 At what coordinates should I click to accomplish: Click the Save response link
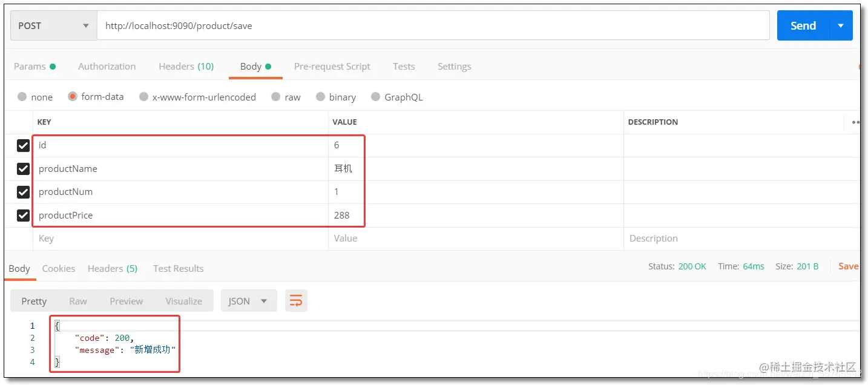(849, 266)
